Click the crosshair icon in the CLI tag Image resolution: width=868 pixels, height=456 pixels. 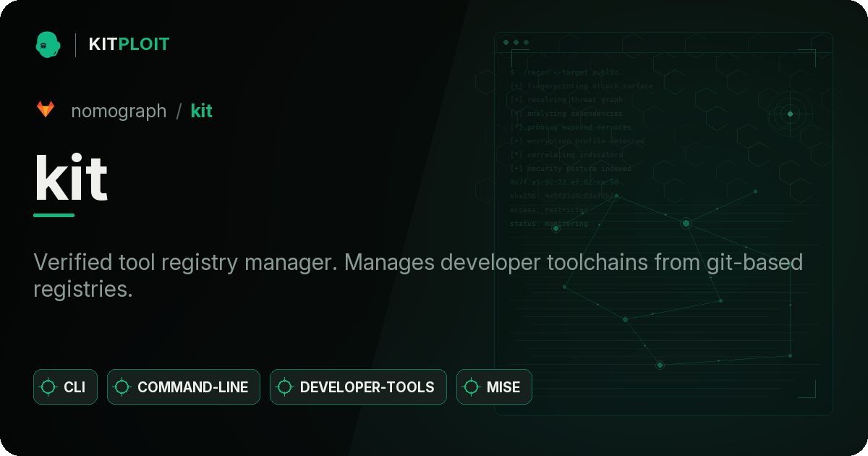[x=48, y=387]
